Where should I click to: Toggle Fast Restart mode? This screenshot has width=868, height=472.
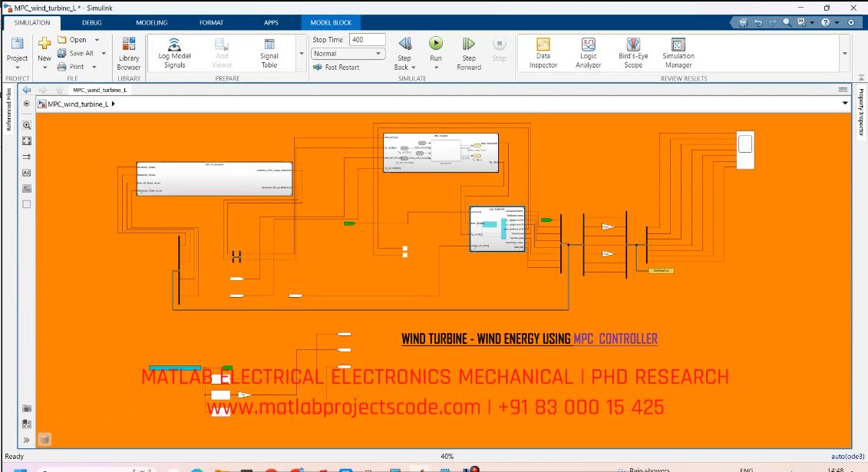[336, 68]
